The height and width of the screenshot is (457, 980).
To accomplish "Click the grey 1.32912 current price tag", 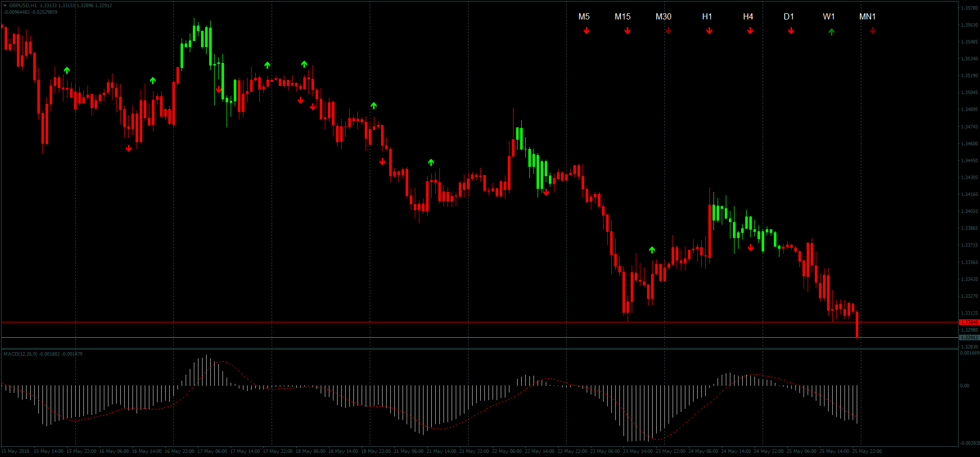I will coord(969,338).
